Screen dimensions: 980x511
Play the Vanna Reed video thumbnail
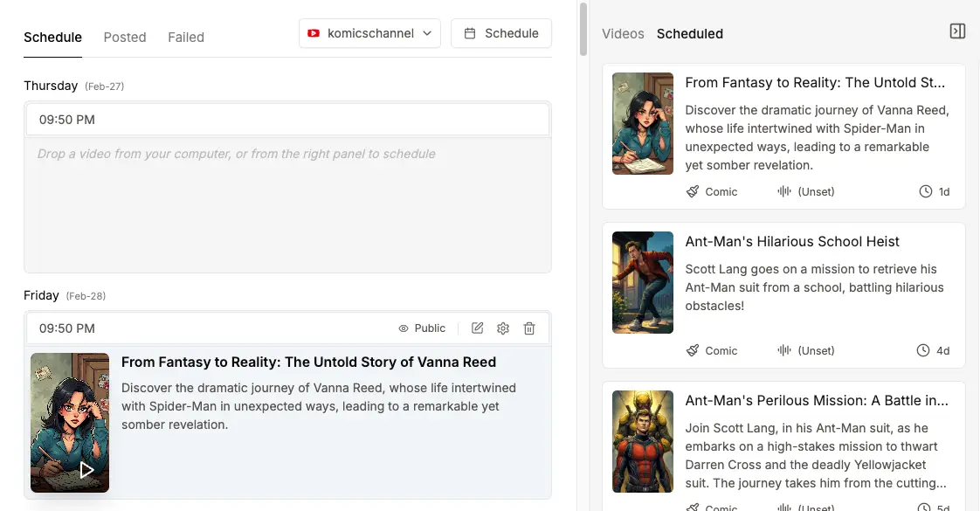(x=86, y=470)
